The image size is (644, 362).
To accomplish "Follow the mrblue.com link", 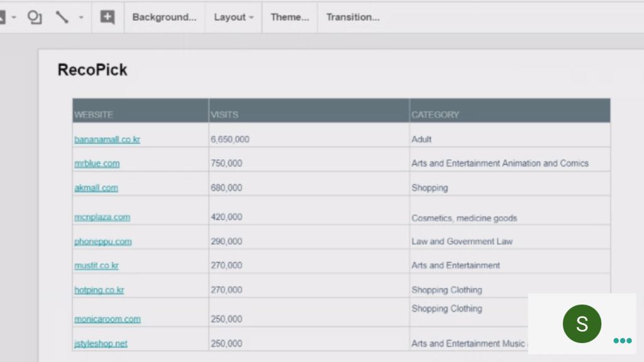I will [97, 163].
